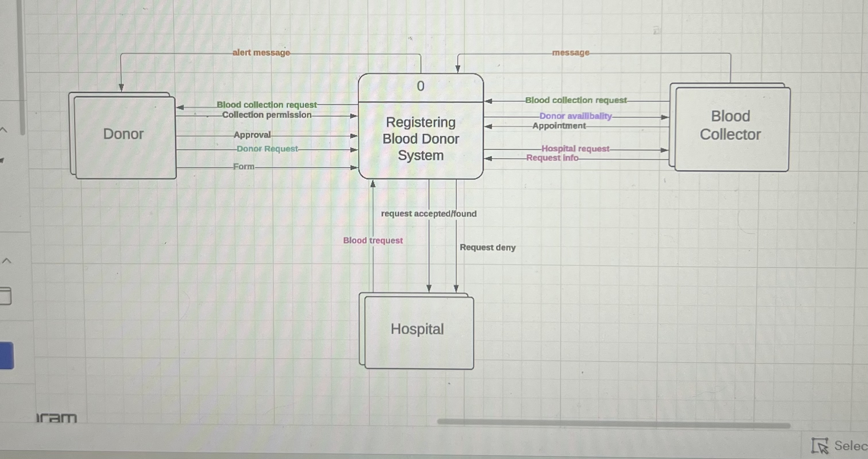
Task: Click the container shape icon in sidebar
Action: tap(5, 296)
